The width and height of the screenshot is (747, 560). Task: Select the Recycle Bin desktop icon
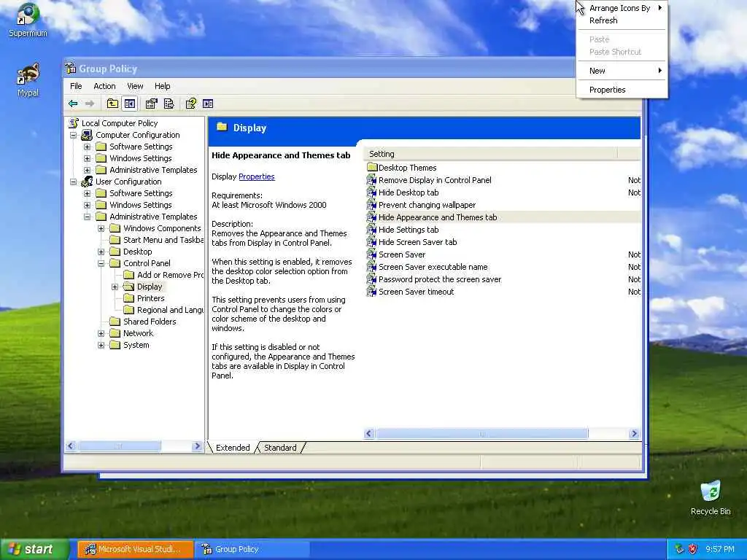(711, 499)
